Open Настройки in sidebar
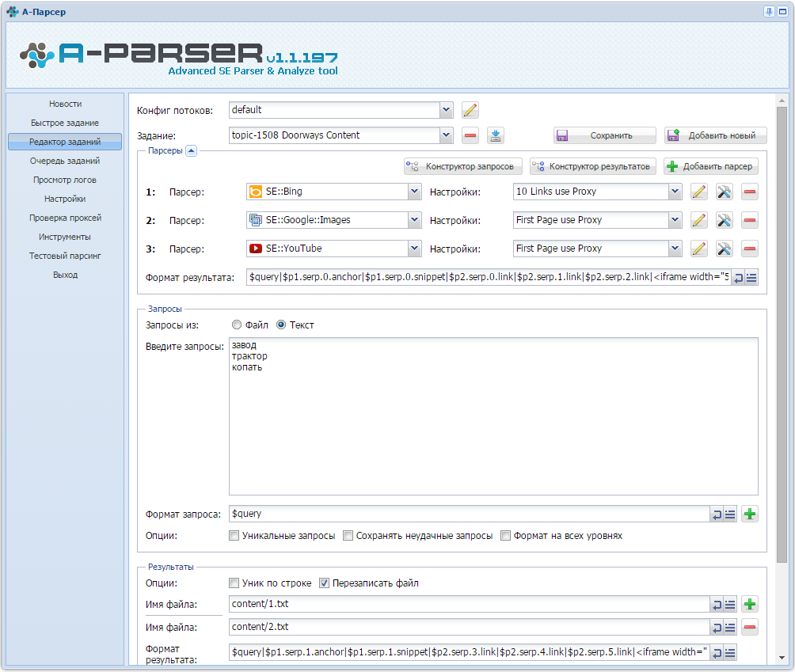The height and width of the screenshot is (672, 795). pyautogui.click(x=65, y=199)
